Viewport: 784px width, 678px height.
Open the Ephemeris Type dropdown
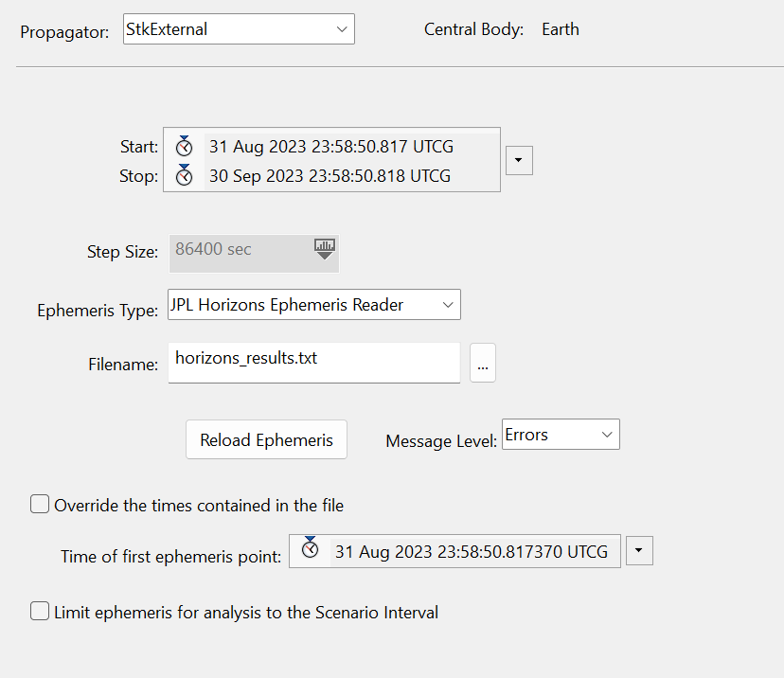coord(448,304)
